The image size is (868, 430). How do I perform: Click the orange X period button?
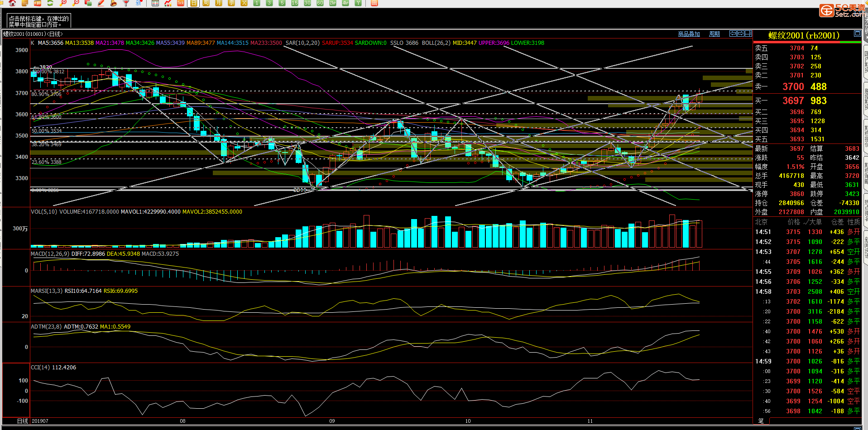[244, 3]
